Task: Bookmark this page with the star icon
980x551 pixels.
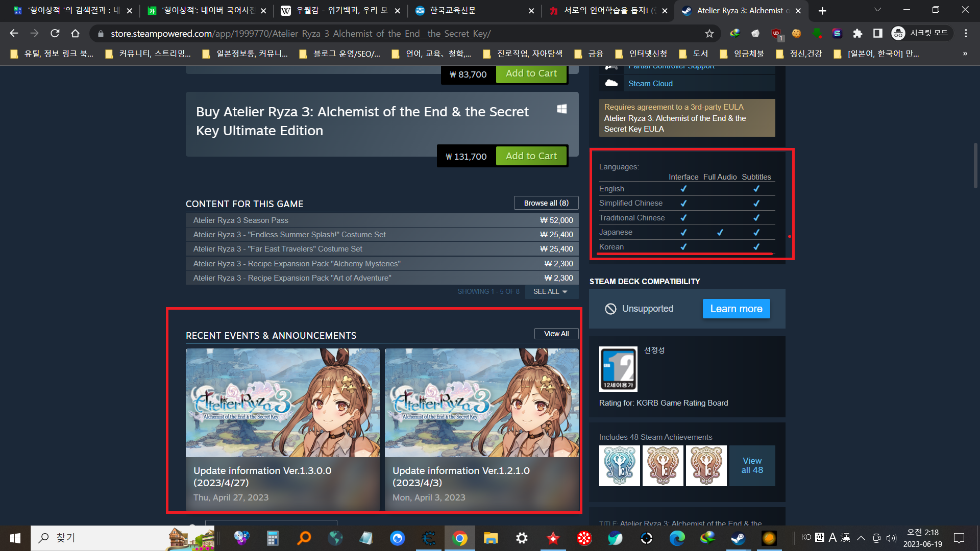Action: (x=709, y=33)
